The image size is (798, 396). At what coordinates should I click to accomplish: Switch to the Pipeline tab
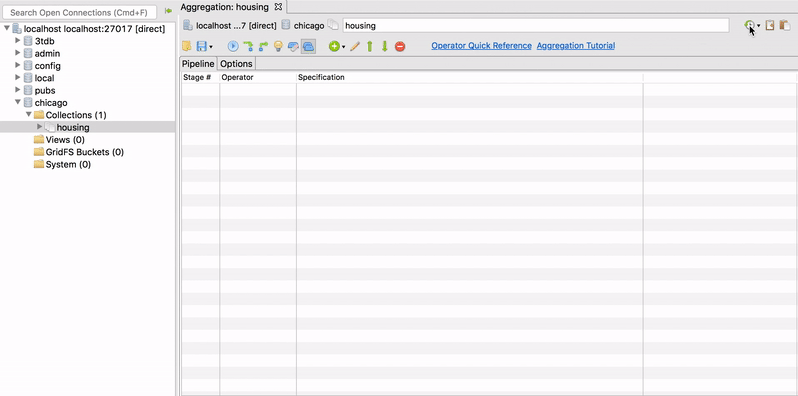point(198,64)
